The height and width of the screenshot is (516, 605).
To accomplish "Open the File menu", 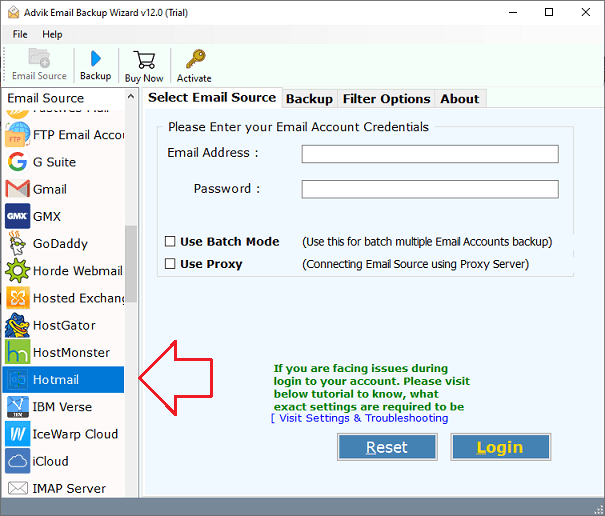I will [x=20, y=34].
